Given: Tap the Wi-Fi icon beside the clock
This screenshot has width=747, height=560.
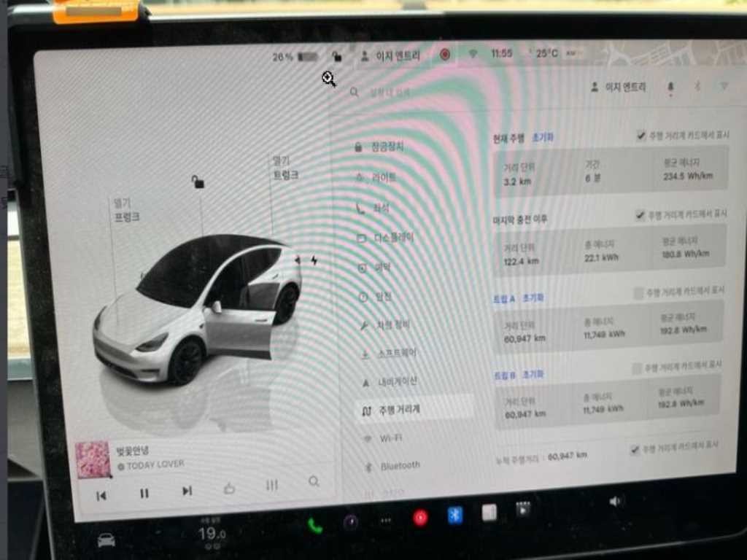Looking at the screenshot, I should click(473, 54).
